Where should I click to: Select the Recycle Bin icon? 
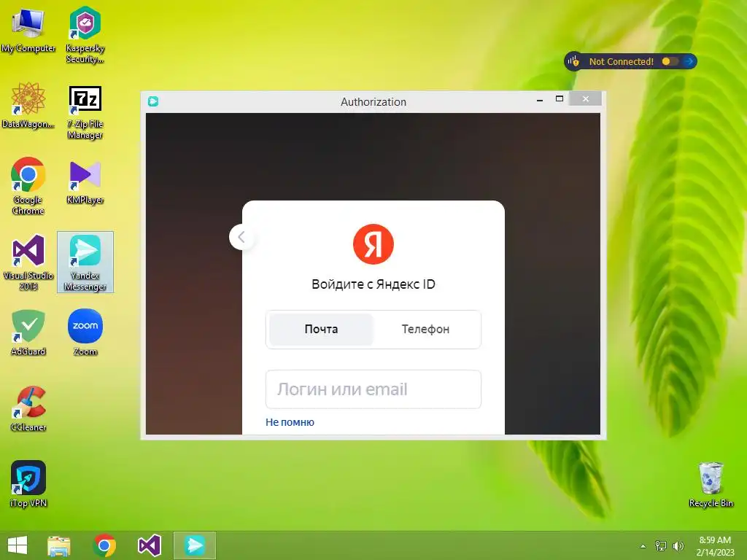(711, 484)
